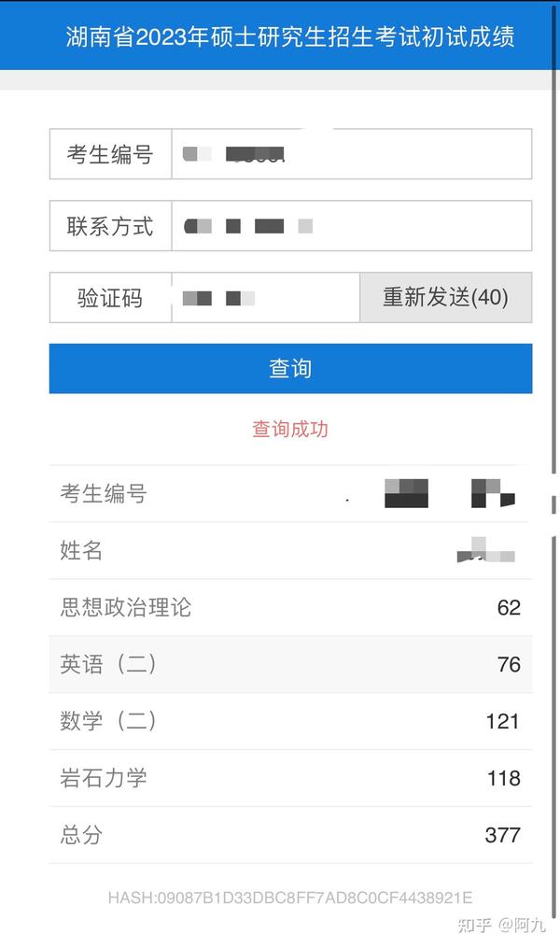The height and width of the screenshot is (948, 560).
Task: Select the 总分 total score row
Action: (290, 834)
